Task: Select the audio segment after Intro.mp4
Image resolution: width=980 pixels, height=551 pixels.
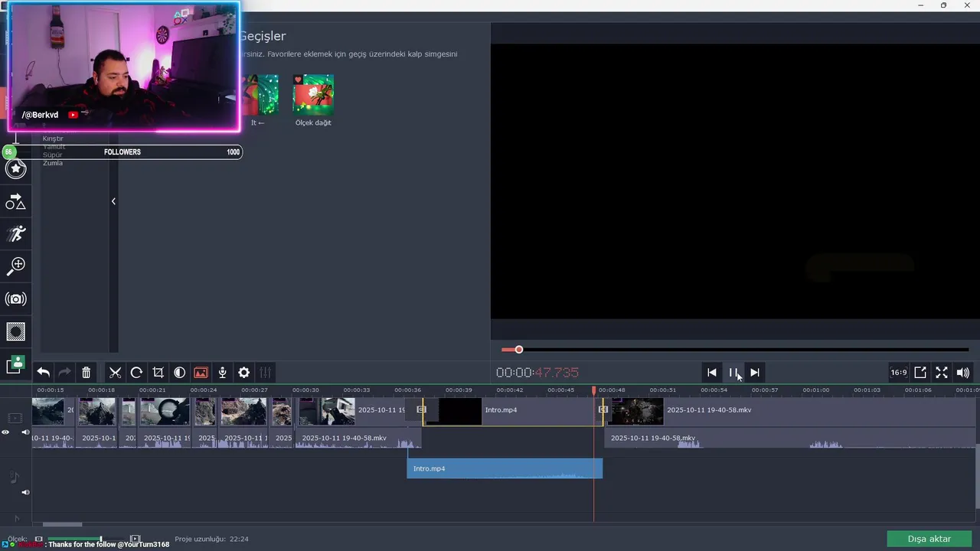Action: tap(790, 439)
